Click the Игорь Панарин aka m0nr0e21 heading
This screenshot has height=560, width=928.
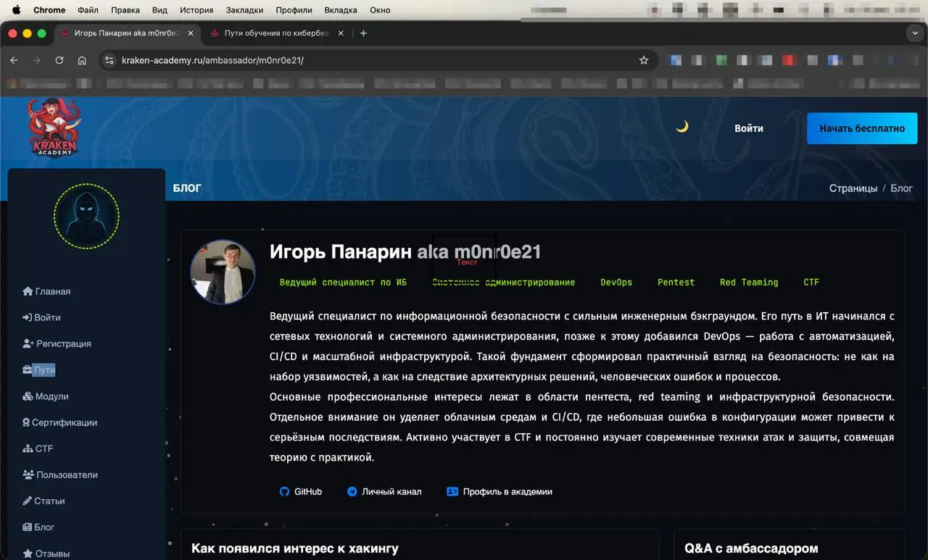405,251
